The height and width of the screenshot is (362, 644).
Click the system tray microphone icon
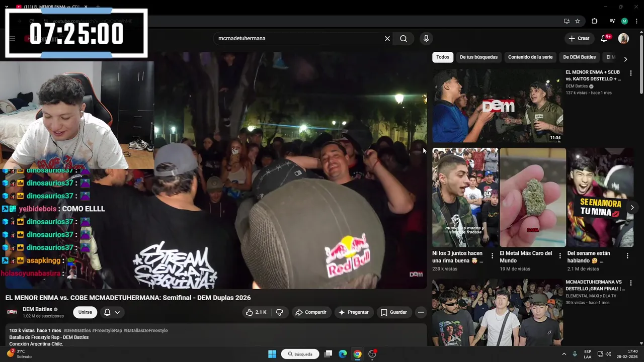click(x=575, y=354)
